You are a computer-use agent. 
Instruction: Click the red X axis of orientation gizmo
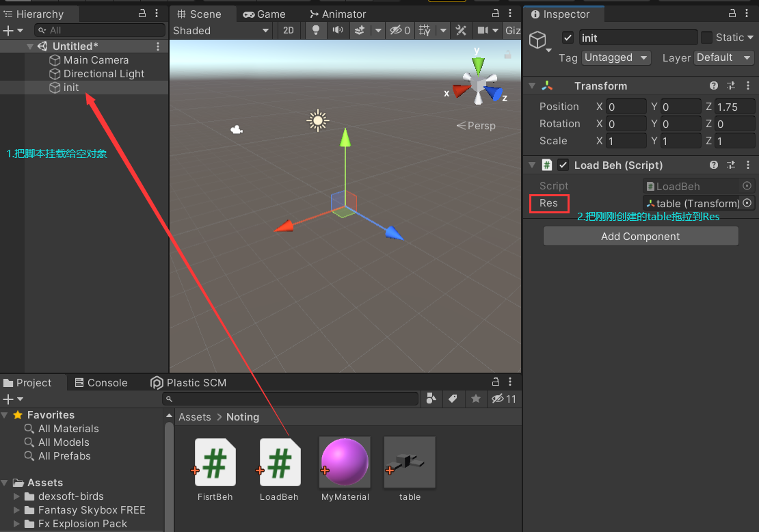(x=461, y=90)
